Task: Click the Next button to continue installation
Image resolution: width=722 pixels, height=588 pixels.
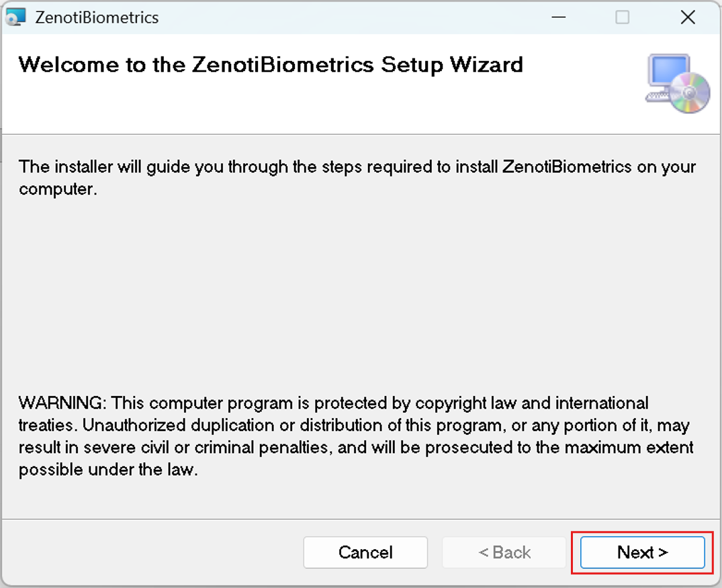Action: coord(641,552)
